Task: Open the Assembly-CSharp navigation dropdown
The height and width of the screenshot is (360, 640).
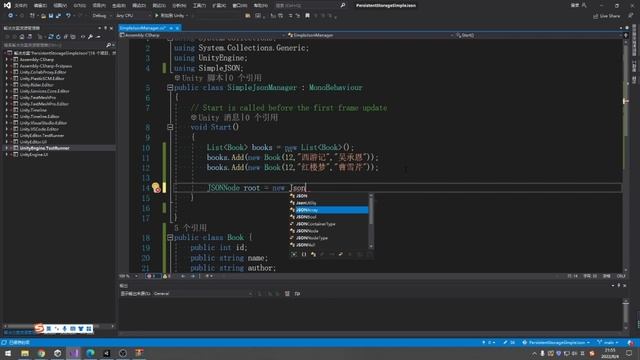Action: coord(202,36)
